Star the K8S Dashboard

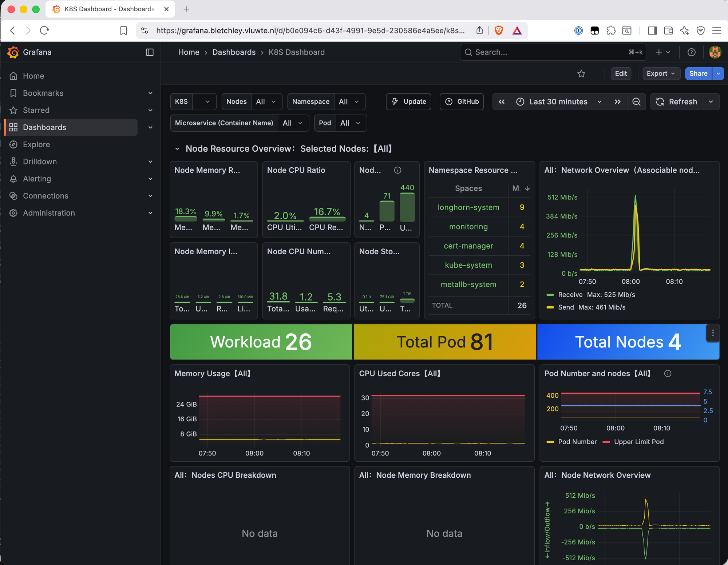coord(581,73)
